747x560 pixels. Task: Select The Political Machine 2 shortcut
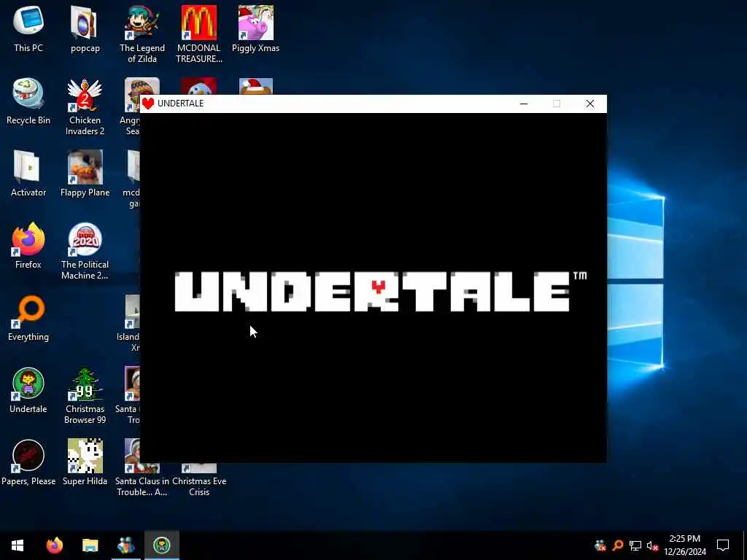(x=85, y=251)
